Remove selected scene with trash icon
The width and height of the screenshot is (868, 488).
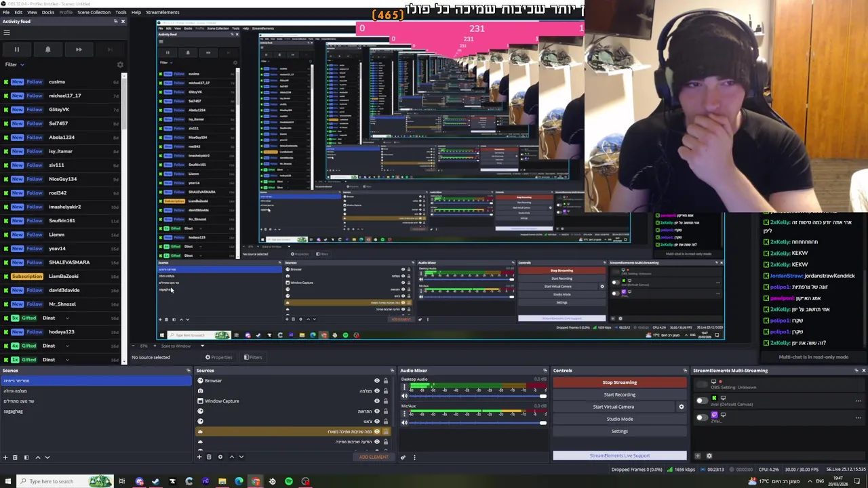[x=15, y=457]
